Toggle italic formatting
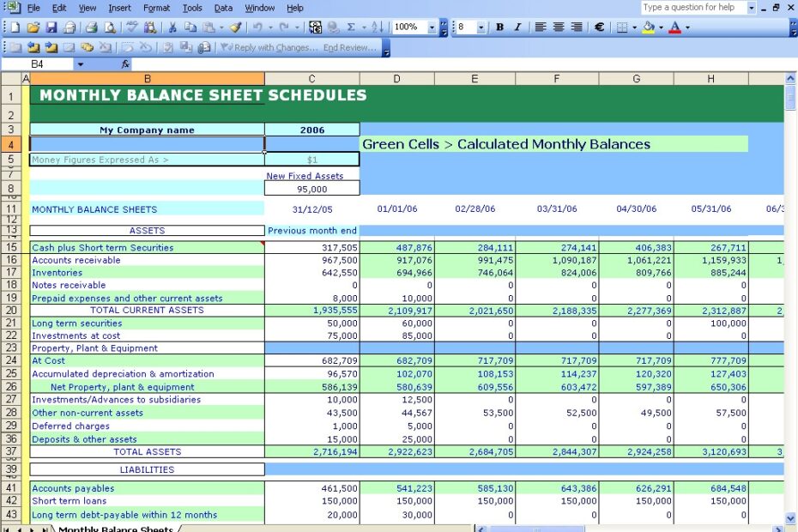798x532 pixels. (x=518, y=27)
